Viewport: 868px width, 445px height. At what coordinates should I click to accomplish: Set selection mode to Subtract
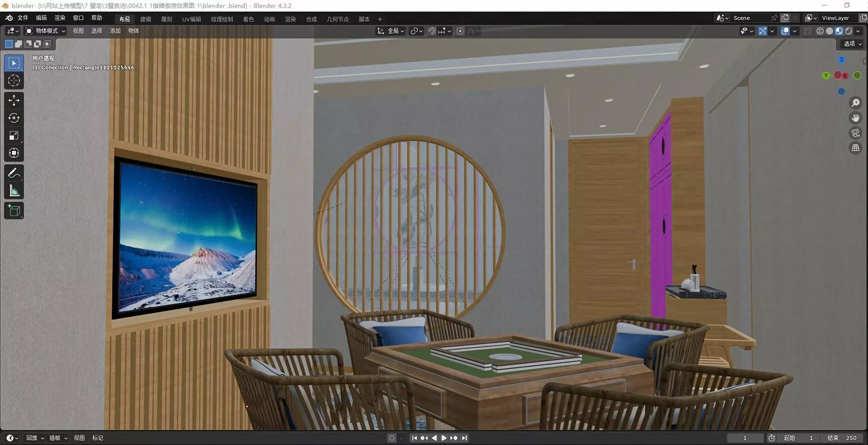pyautogui.click(x=28, y=44)
